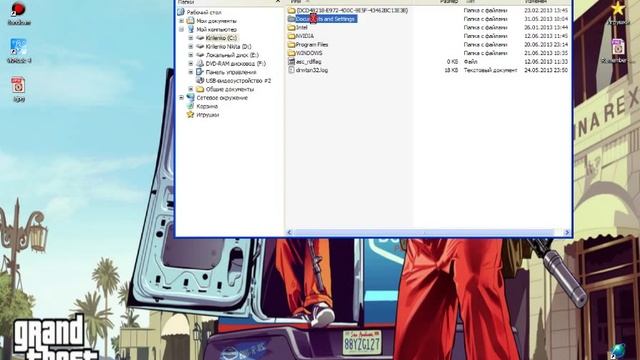Screen dimensions: 640x360
Task: Click the date 20.06.2013 23:14
Action: tap(546, 44)
